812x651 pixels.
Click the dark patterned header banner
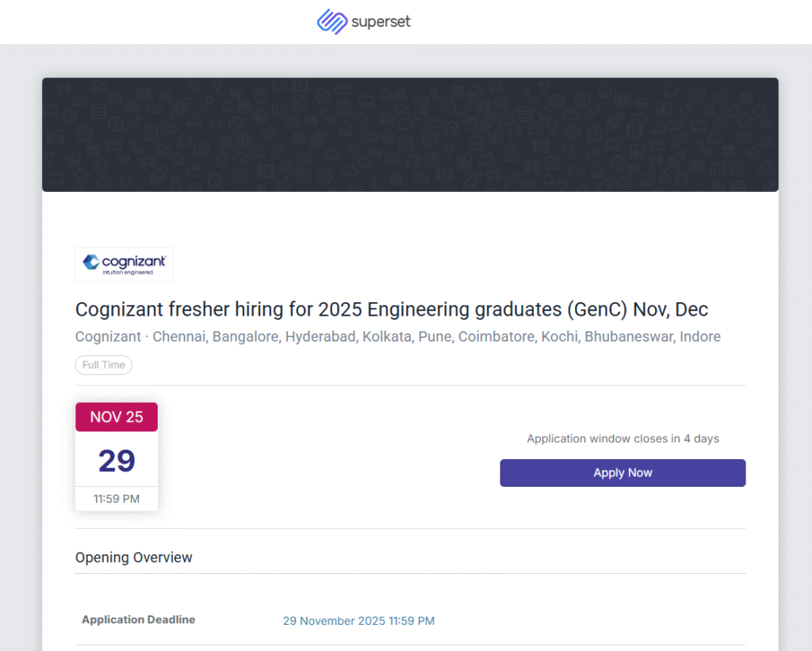(x=410, y=135)
